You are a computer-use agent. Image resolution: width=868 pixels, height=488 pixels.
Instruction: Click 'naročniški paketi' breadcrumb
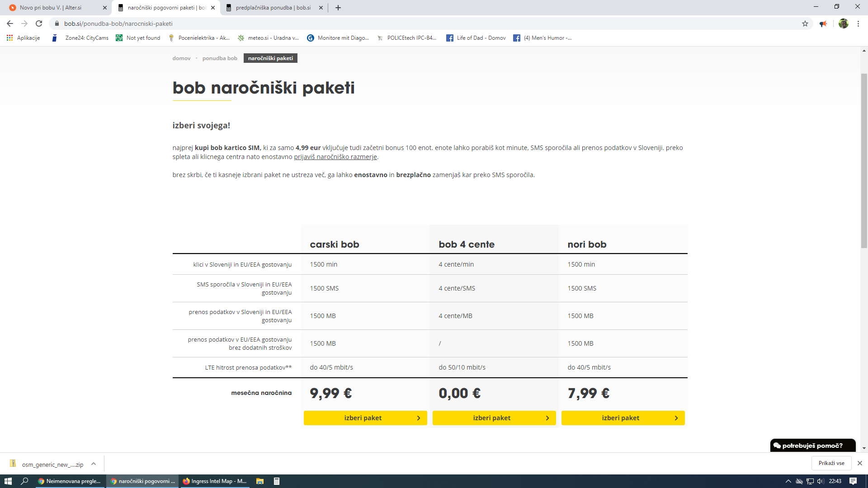(270, 58)
